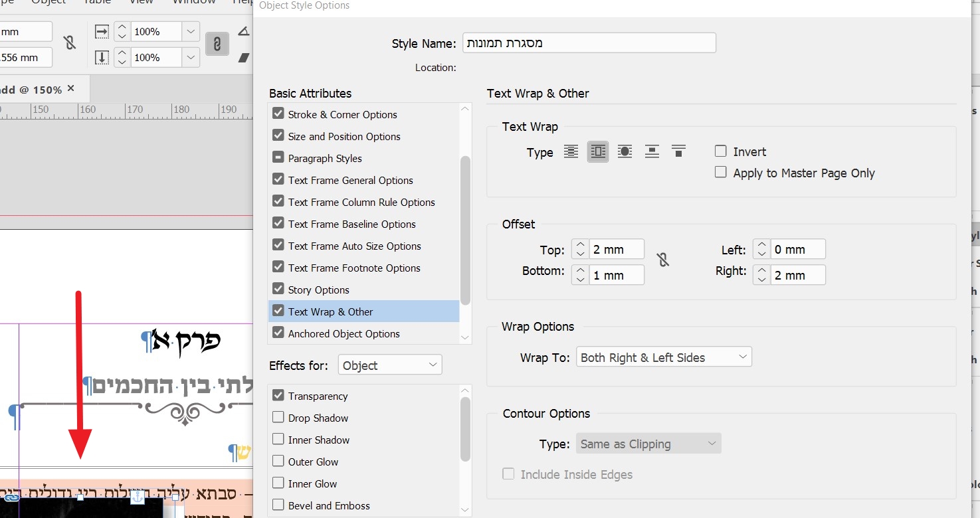
Task: Enable the Invert checkbox
Action: click(x=721, y=151)
